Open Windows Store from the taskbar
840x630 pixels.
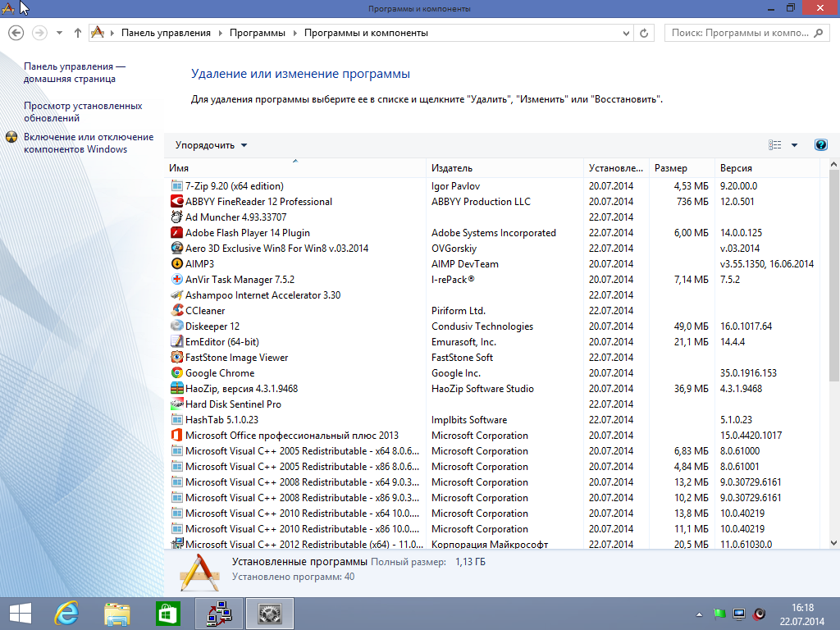167,614
